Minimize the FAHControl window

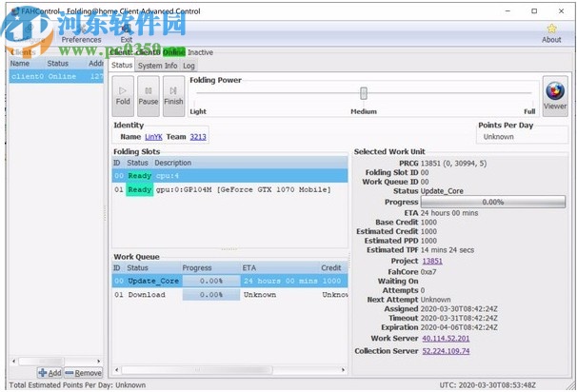[507, 11]
